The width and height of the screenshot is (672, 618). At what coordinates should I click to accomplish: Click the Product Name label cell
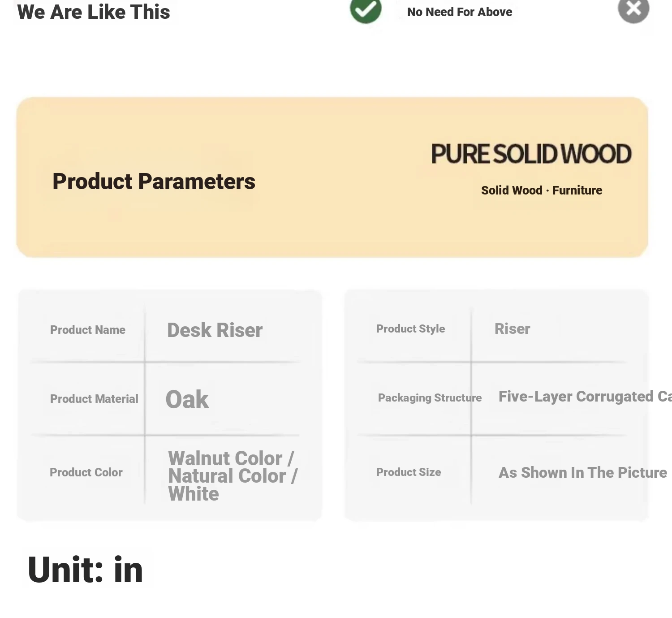click(x=88, y=330)
